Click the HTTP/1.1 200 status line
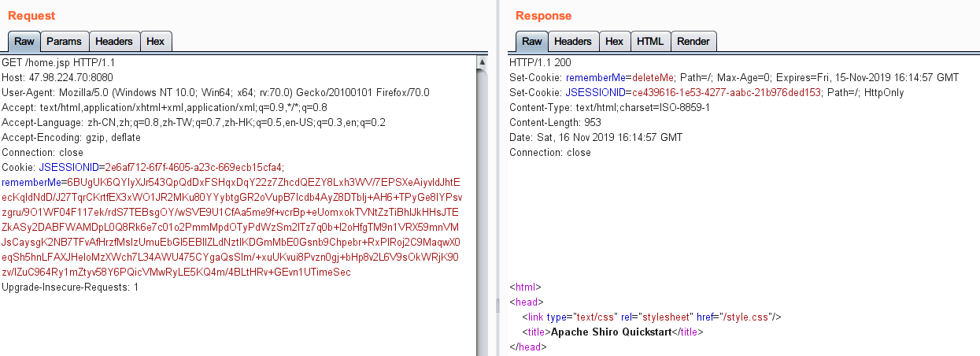Screen dimensions: 980x356 540,62
